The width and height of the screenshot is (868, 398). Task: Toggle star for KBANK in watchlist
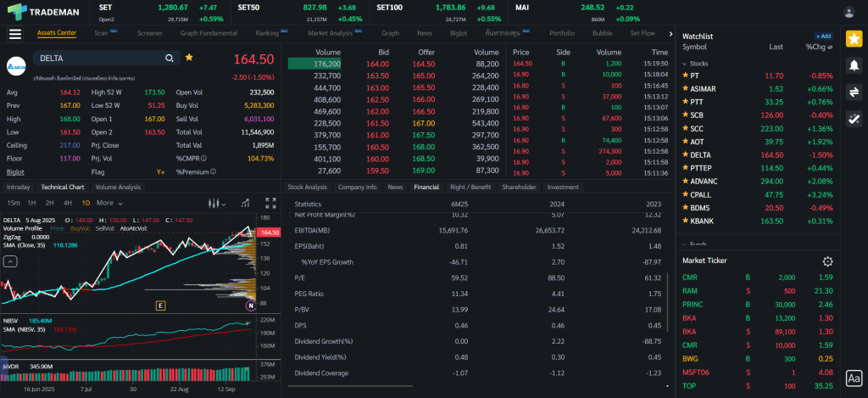[x=685, y=221]
